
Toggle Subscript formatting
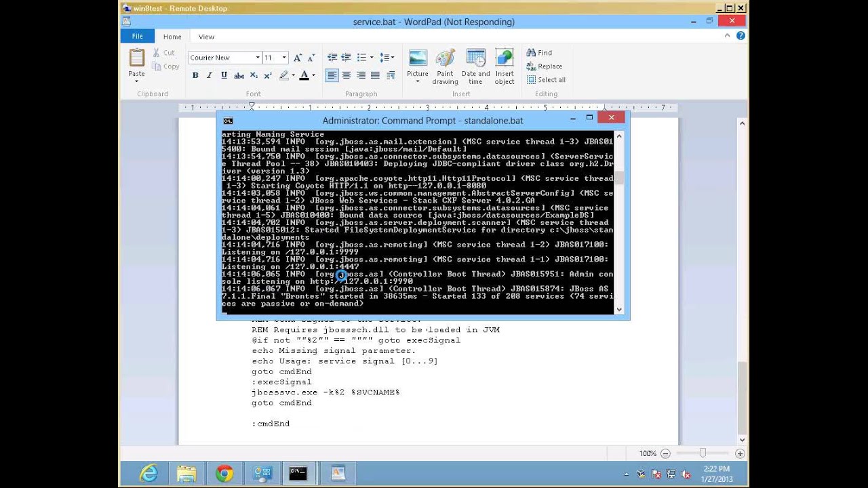(x=254, y=75)
